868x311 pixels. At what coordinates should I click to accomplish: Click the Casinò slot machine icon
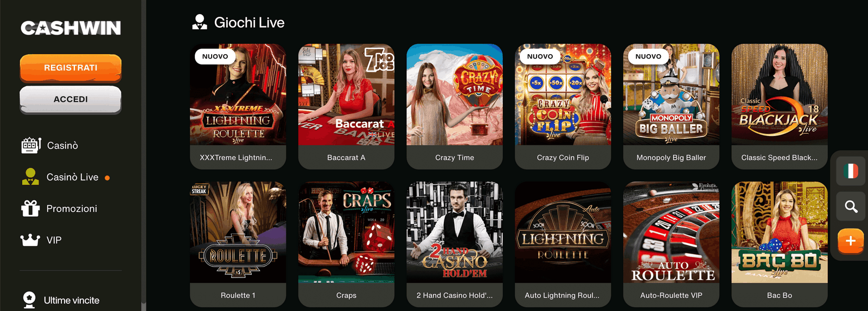point(31,145)
